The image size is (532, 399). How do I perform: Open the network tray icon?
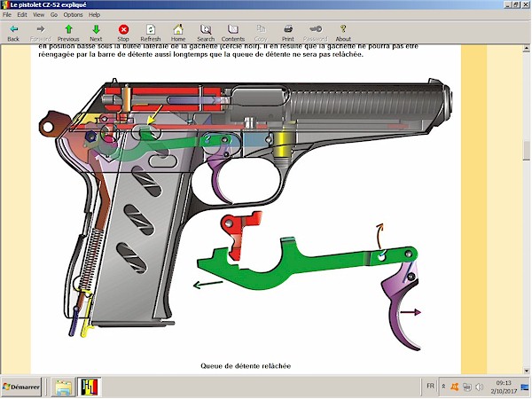click(467, 387)
